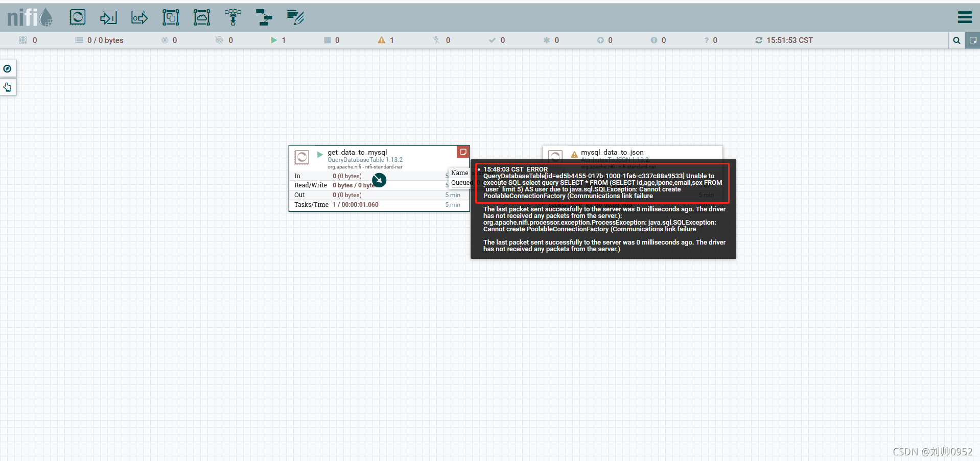
Task: Click the warning icon of mysql_data_to_json
Action: coord(574,154)
